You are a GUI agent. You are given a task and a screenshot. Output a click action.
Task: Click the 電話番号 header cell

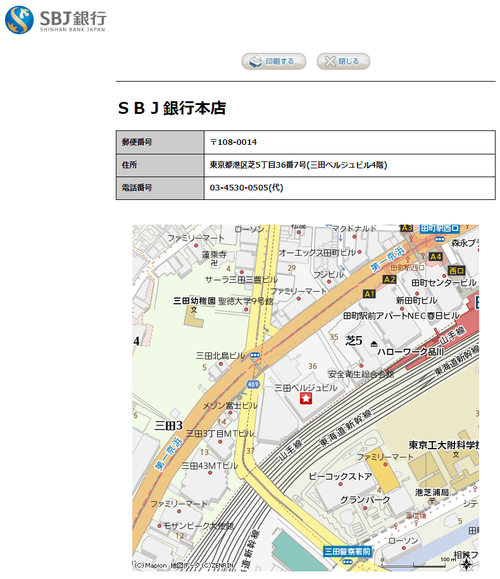click(160, 188)
